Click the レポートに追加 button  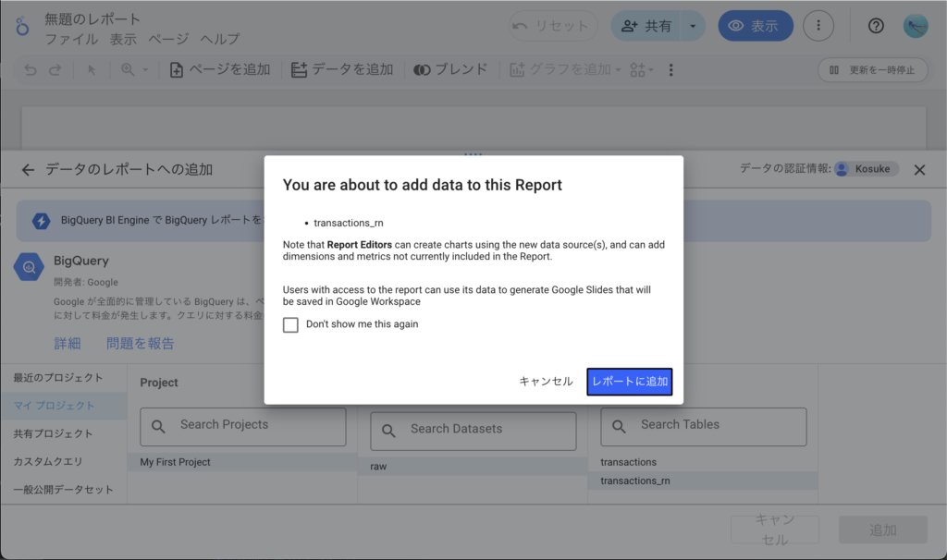coord(629,382)
